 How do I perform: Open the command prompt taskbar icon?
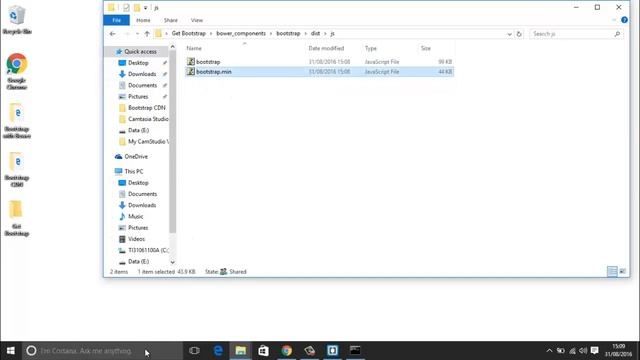pyautogui.click(x=355, y=351)
